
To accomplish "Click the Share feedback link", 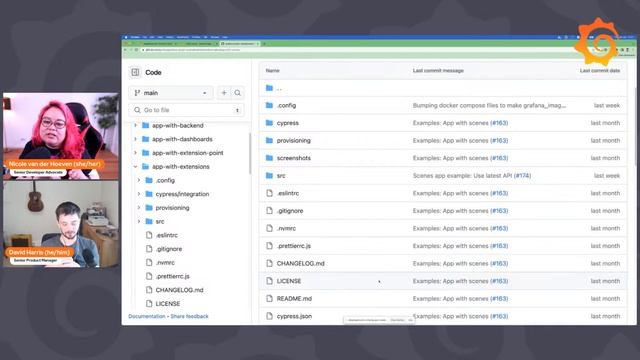I will 189,316.
